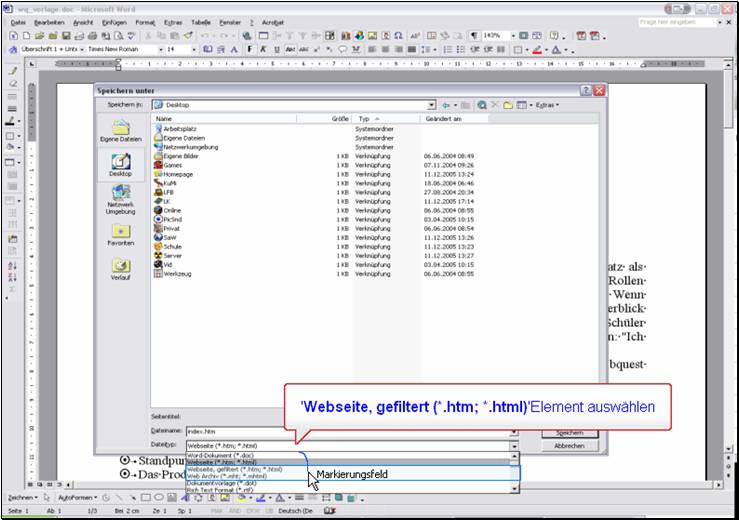Click the Verlauf history icon
Screen dimensions: 739x520
click(121, 270)
